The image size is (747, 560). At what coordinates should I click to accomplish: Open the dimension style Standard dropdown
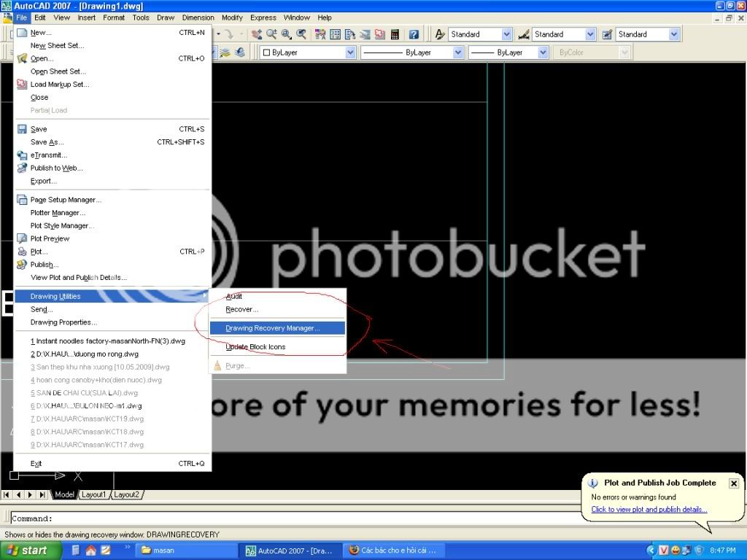click(590, 34)
